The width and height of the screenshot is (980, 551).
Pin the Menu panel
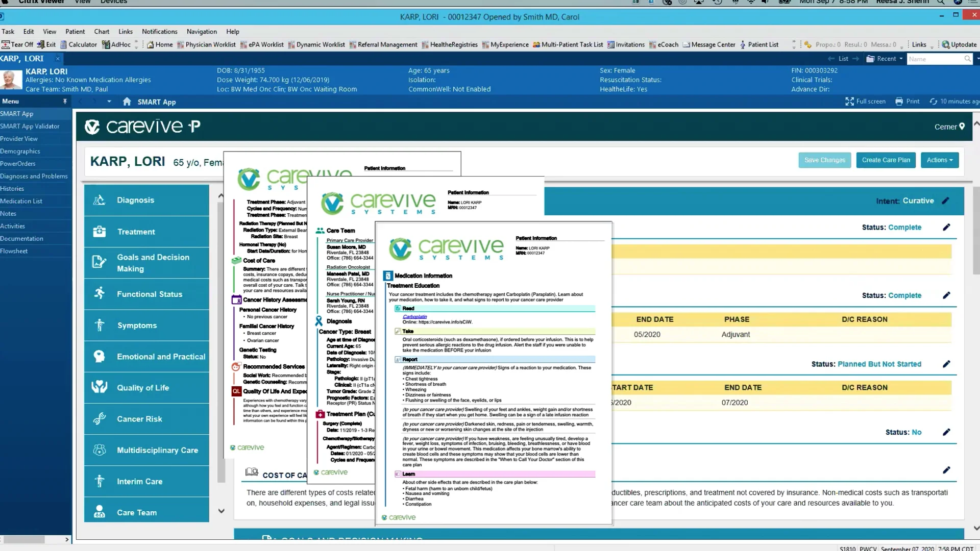click(x=65, y=102)
